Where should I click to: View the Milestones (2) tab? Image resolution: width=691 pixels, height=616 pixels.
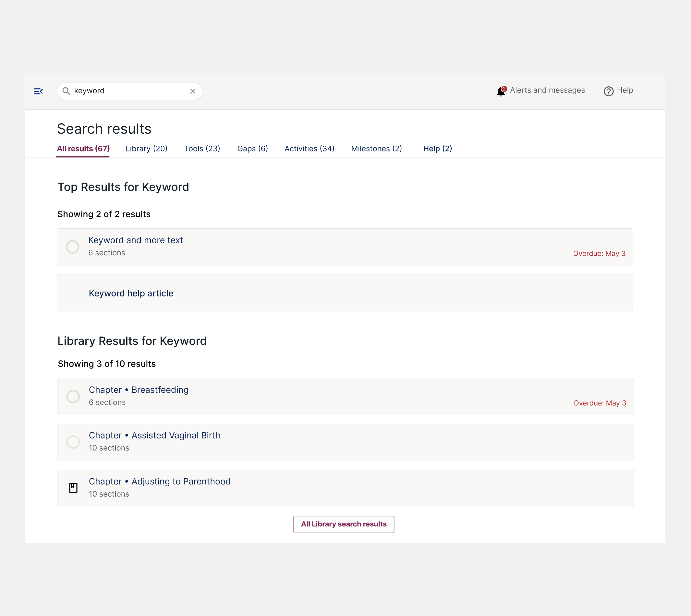pos(376,149)
